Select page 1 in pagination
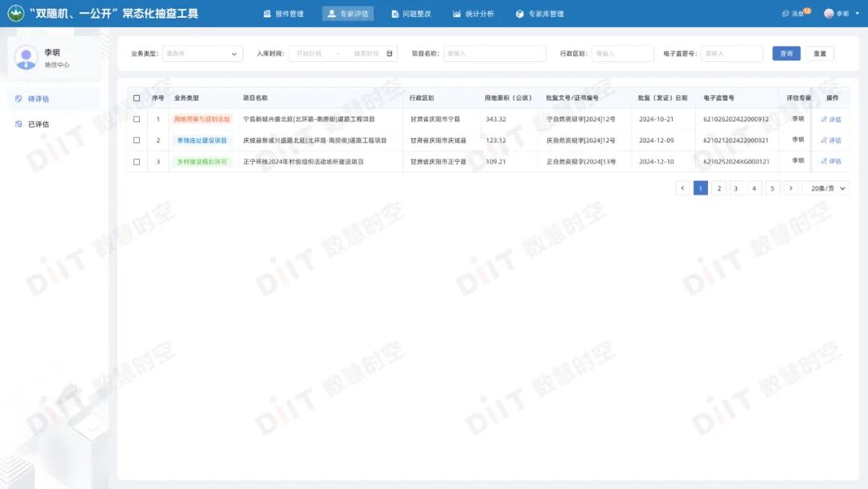This screenshot has height=489, width=868. [701, 188]
